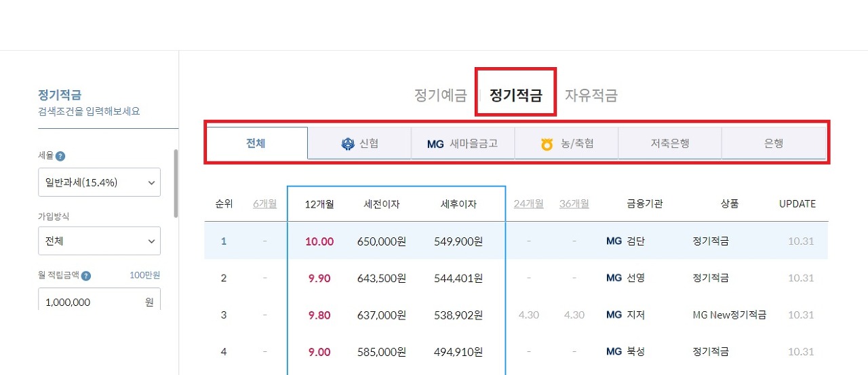Screen dimensions: 868x375
Task: Sort by the 6개월 column link
Action: (264, 203)
